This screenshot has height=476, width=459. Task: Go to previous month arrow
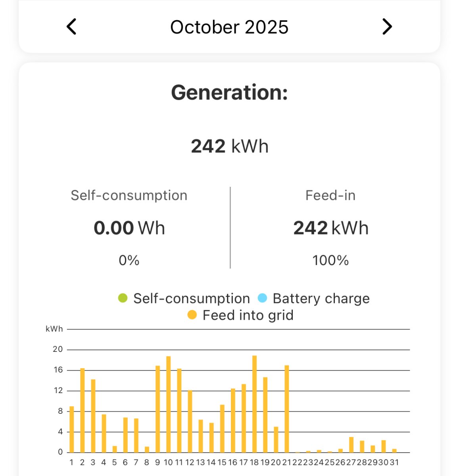(x=71, y=27)
